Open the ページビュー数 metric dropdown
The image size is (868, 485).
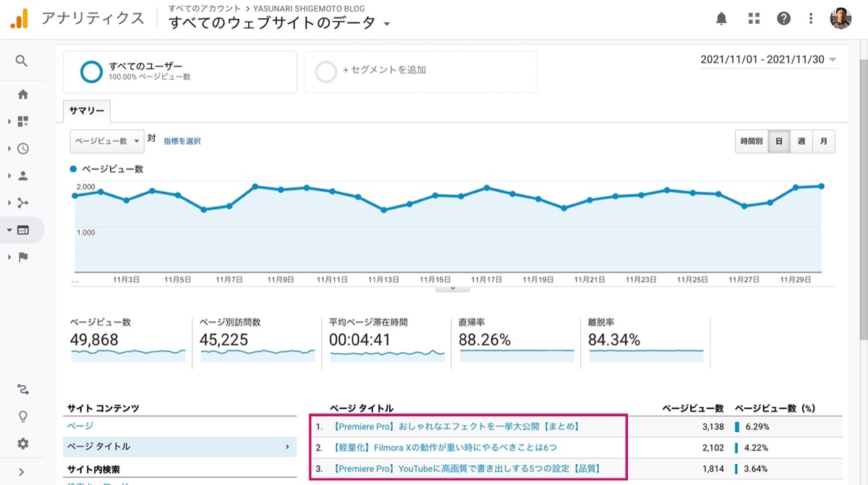(107, 141)
